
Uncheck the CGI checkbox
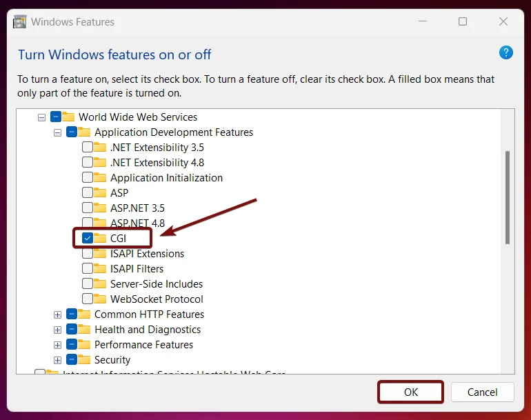point(88,238)
